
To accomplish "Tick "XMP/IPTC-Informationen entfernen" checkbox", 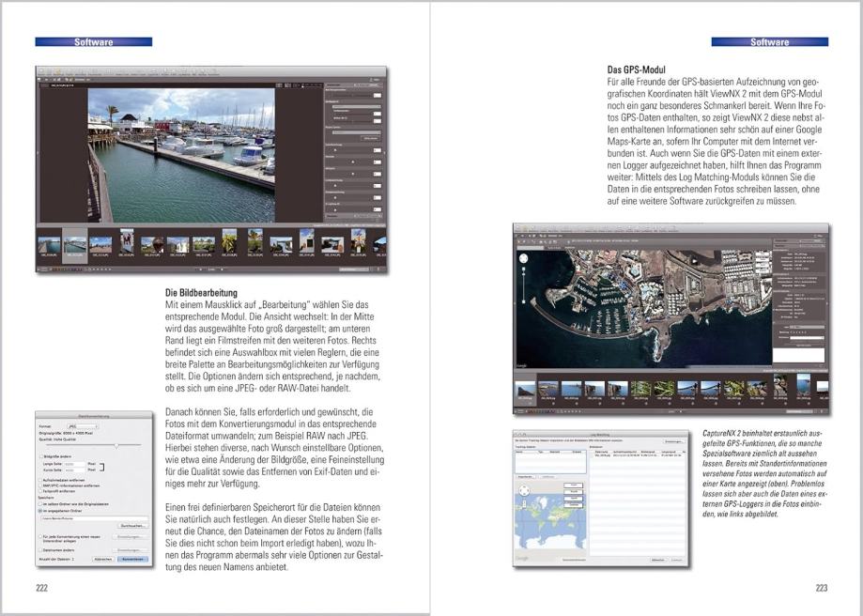I will click(39, 485).
